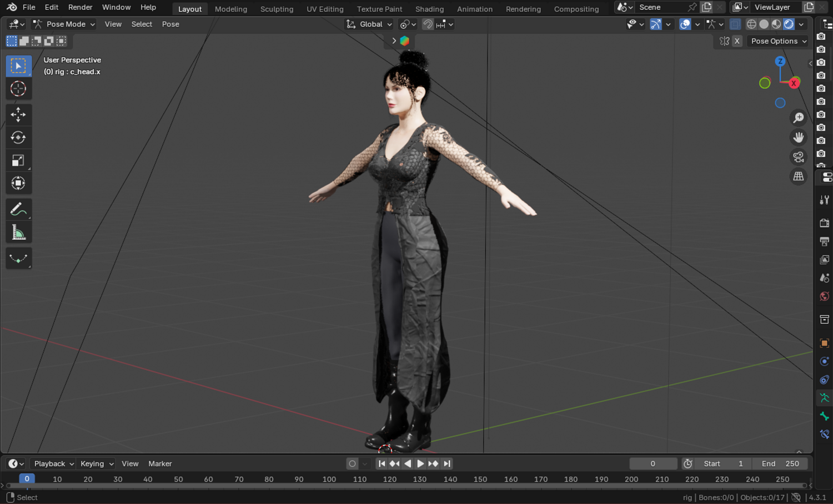Toggle X-axis mirror button beside Pose Options
Screen dimensions: 833x504
[x=737, y=41]
